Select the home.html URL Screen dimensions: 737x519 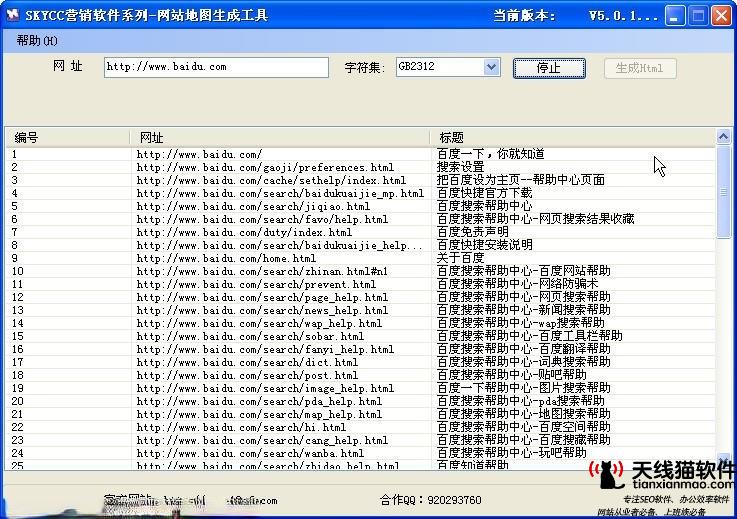coord(226,259)
